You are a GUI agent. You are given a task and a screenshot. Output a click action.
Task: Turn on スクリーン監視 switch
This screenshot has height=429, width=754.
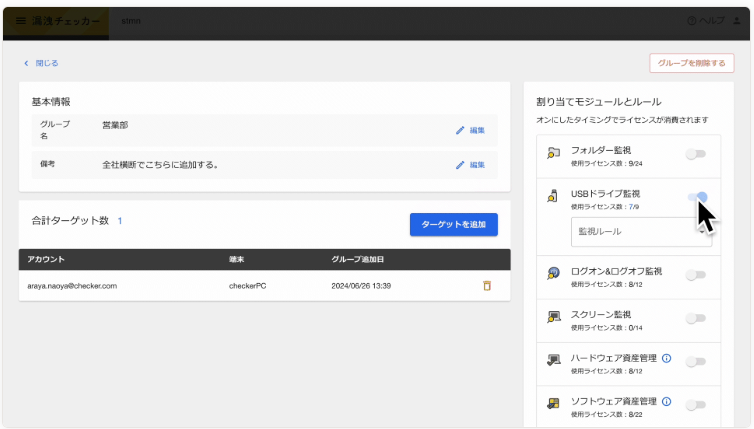click(696, 318)
